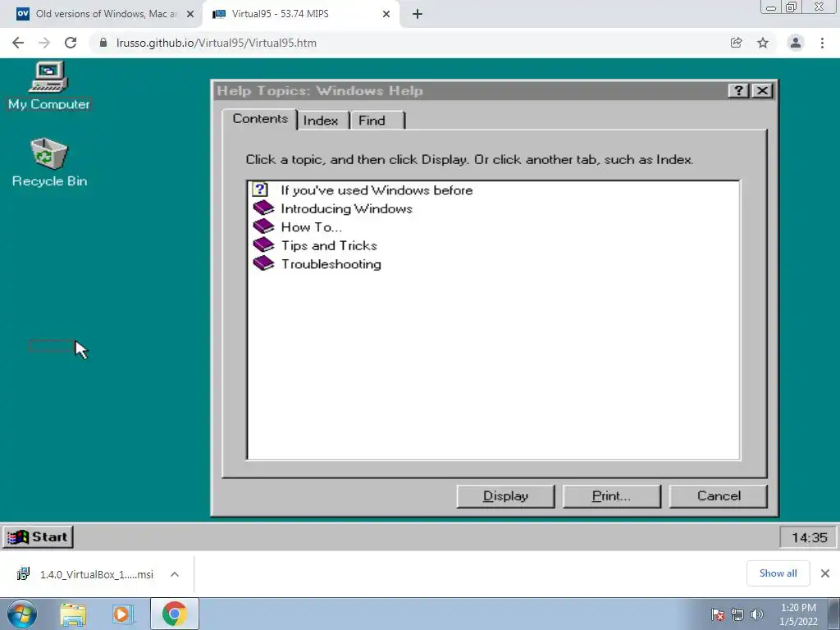Viewport: 840px width, 630px height.
Task: Click Show all downloads
Action: pos(778,573)
